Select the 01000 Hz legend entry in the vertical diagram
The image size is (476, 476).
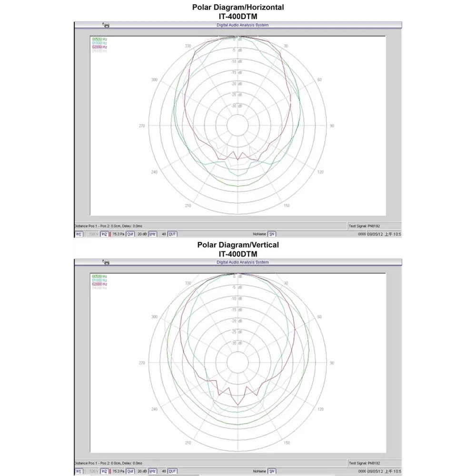99,280
